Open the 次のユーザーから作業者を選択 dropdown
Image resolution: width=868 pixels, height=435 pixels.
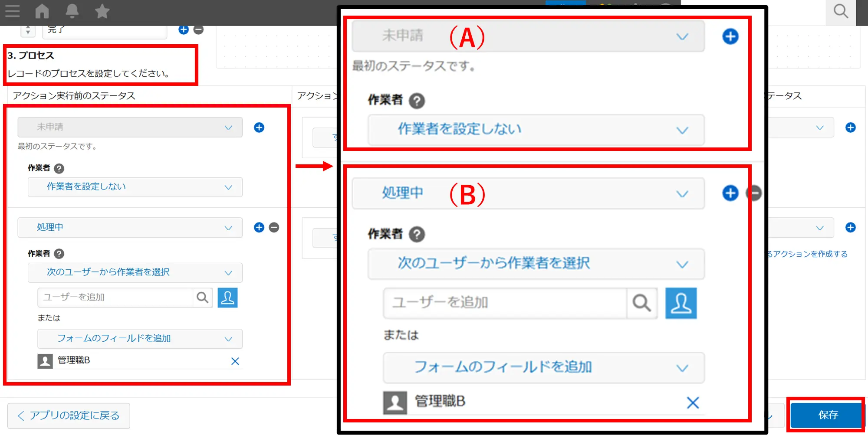coord(135,272)
